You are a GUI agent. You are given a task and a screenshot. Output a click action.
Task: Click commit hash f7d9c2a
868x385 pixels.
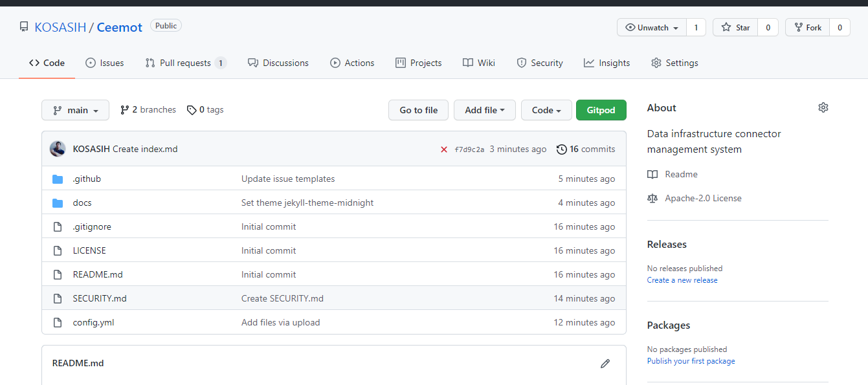469,149
